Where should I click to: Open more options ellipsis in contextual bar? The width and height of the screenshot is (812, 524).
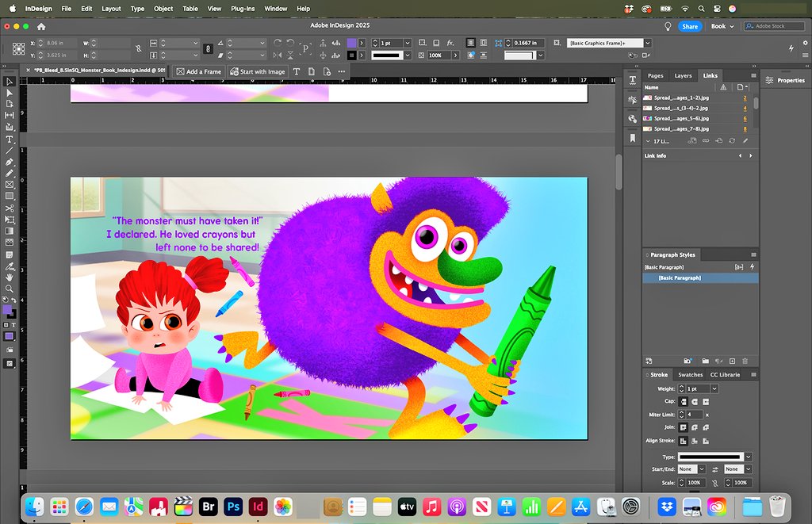(341, 71)
